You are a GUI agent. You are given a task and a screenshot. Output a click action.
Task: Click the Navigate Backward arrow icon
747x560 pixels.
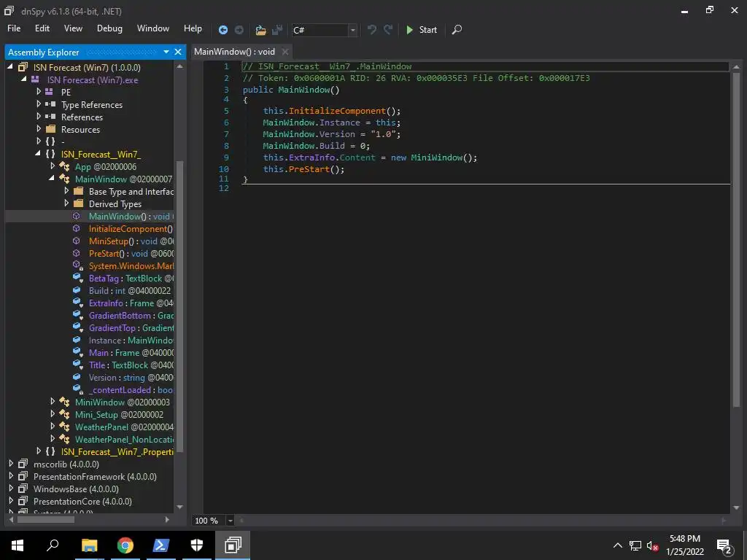click(x=222, y=30)
